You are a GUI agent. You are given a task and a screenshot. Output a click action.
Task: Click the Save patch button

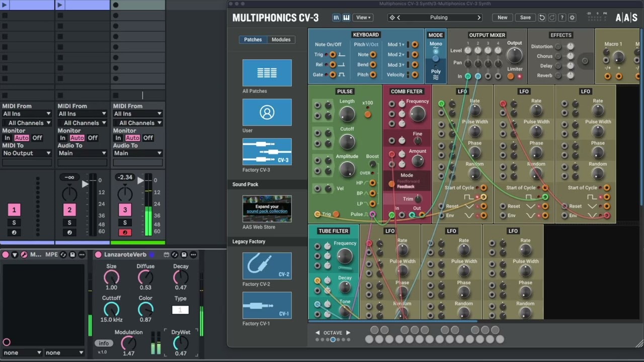525,18
